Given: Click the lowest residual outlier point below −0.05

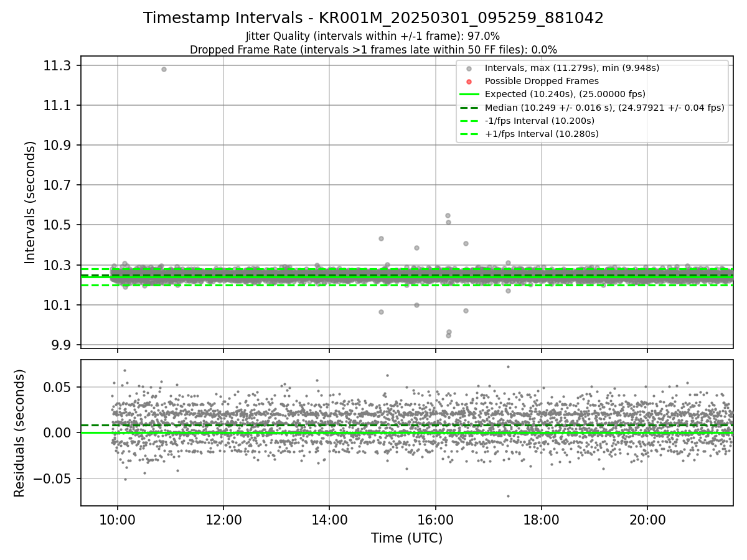Looking at the screenshot, I should tap(508, 496).
